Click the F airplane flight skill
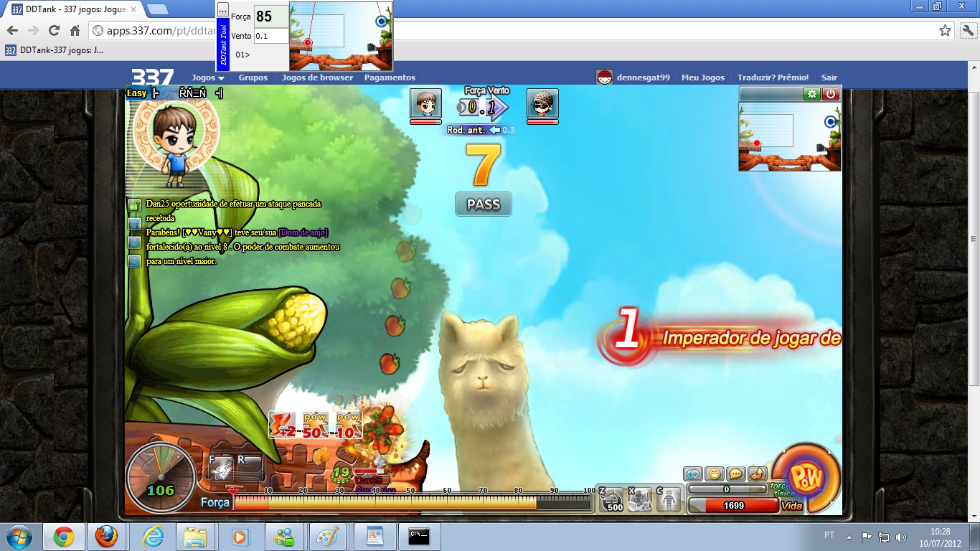 [x=220, y=468]
